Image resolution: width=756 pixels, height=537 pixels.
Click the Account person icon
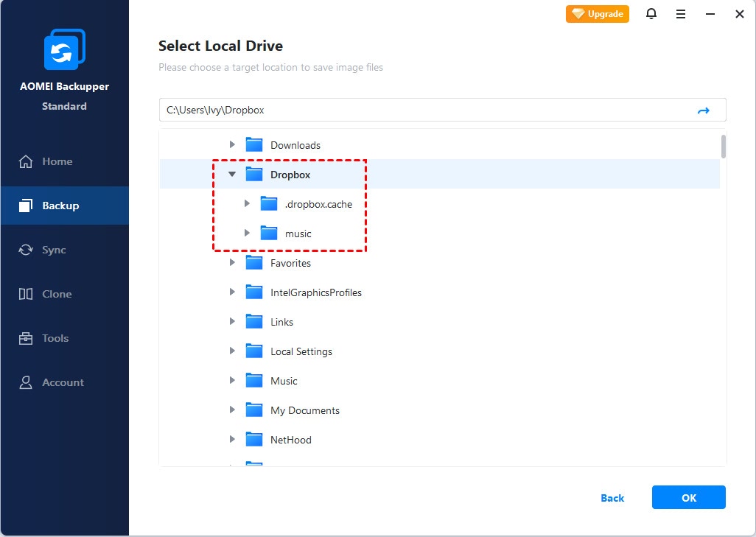(26, 382)
